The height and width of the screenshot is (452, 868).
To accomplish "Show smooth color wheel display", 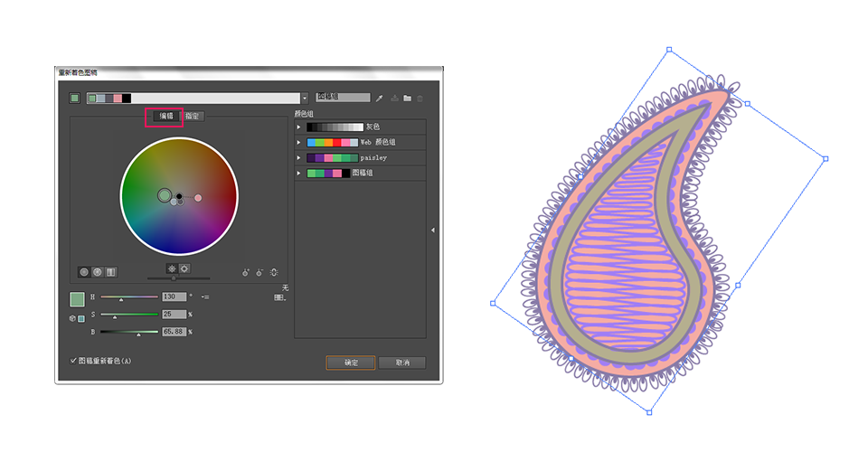I will [x=84, y=271].
